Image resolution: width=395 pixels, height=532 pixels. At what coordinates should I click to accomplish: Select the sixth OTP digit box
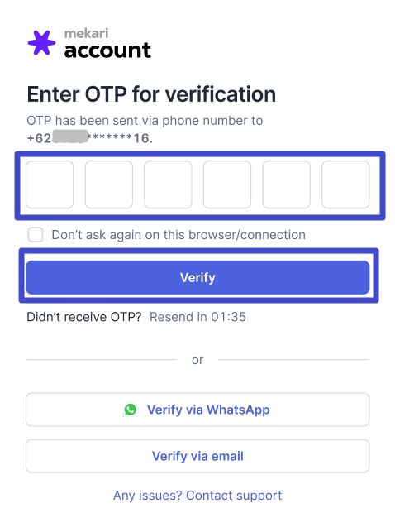[345, 185]
